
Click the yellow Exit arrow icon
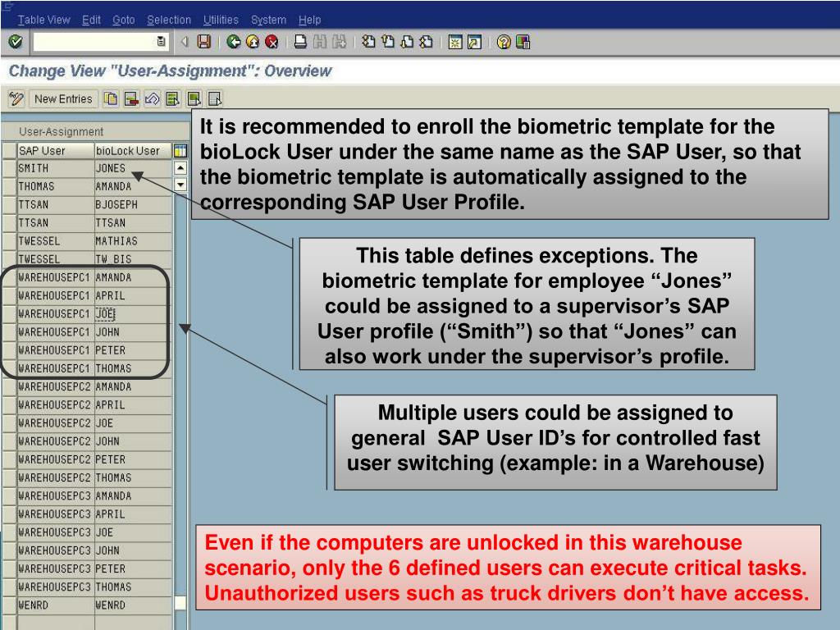click(253, 42)
